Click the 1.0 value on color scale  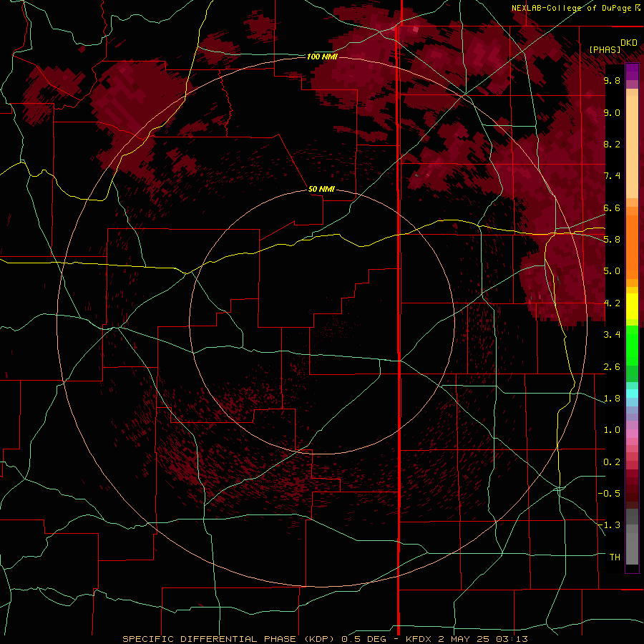point(612,430)
